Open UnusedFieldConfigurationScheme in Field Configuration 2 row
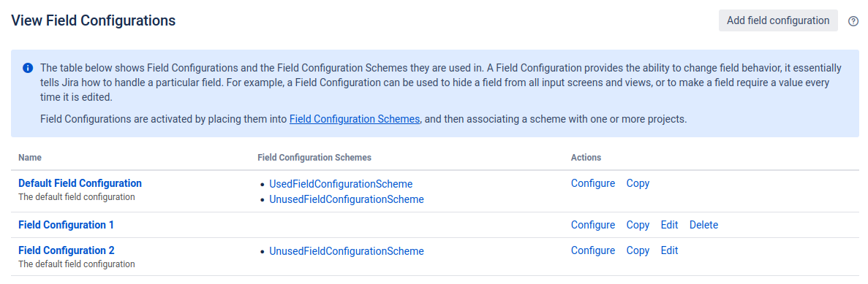This screenshot has width=868, height=284. [347, 251]
